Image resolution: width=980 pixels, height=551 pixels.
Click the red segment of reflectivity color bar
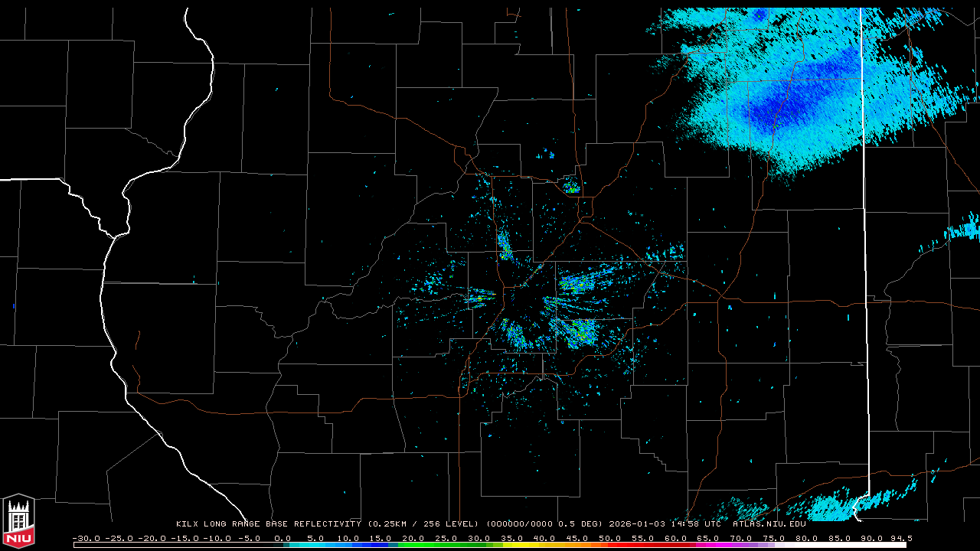(x=635, y=545)
